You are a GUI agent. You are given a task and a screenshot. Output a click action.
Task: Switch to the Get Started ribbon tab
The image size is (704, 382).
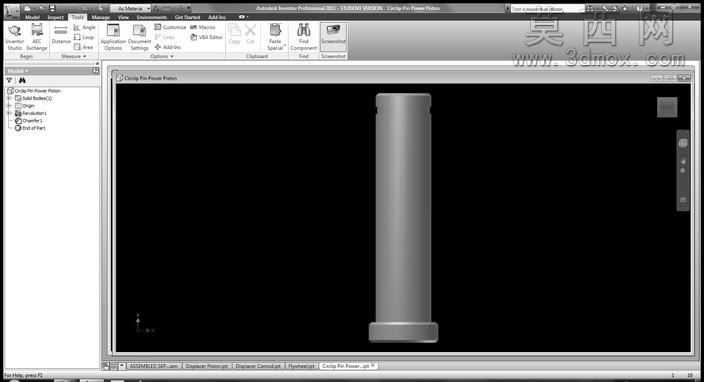(187, 17)
